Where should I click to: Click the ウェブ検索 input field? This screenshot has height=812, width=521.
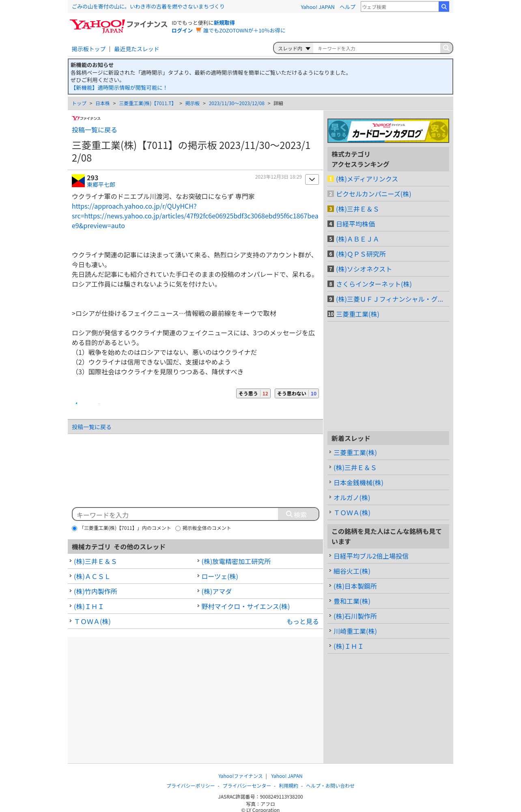[x=400, y=6]
